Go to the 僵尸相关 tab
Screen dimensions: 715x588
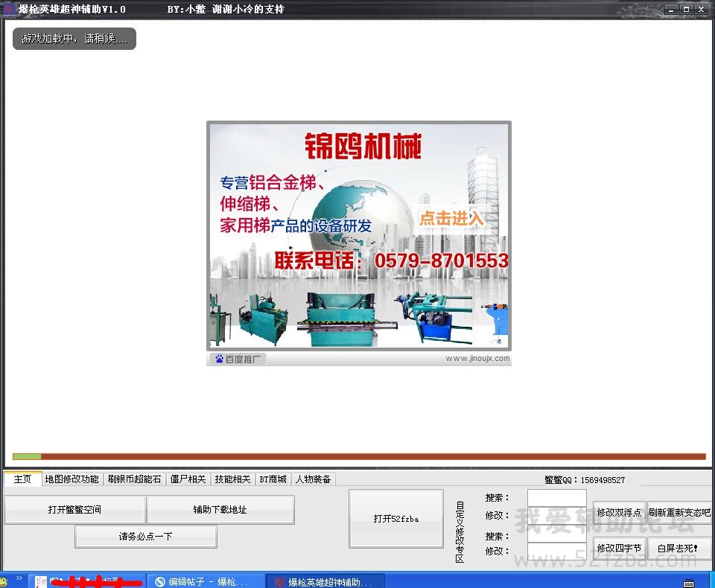click(x=188, y=479)
